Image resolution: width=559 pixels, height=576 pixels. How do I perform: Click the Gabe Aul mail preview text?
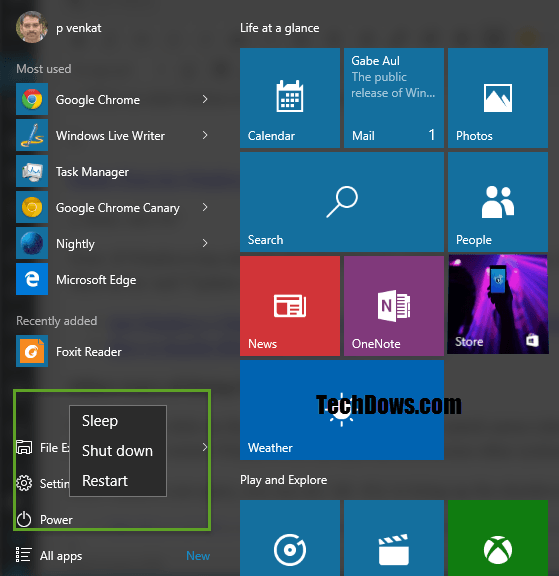click(393, 77)
